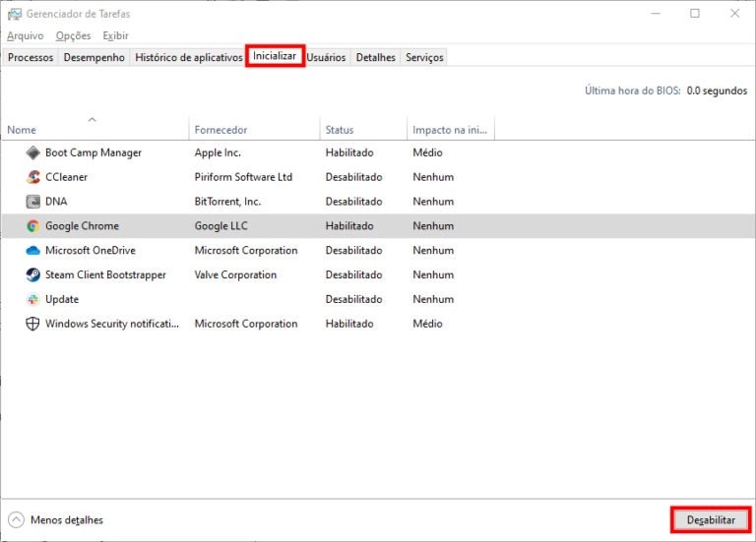The image size is (756, 542).
Task: Sort by Fornecedor column header
Action: pyautogui.click(x=220, y=130)
